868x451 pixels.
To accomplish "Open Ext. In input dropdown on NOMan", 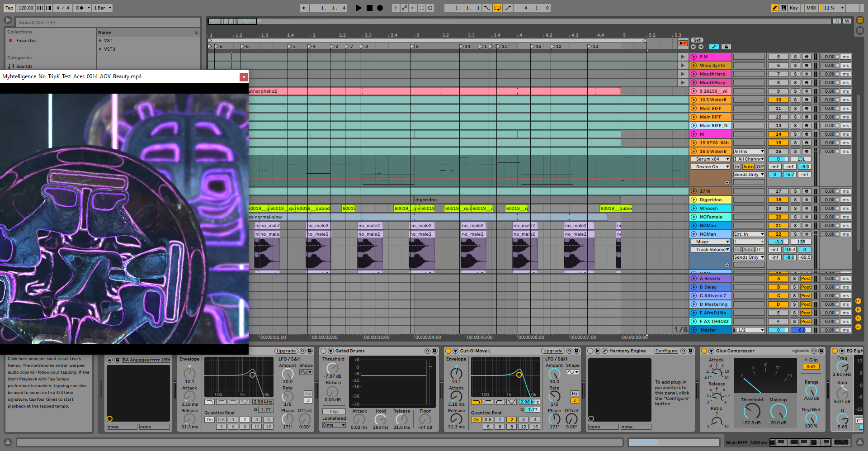I will point(749,234).
